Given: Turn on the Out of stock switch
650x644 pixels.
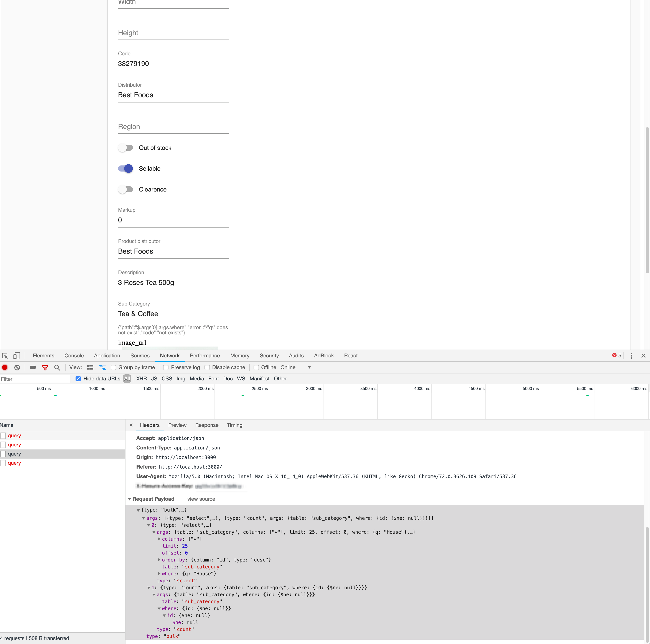Looking at the screenshot, I should point(126,148).
